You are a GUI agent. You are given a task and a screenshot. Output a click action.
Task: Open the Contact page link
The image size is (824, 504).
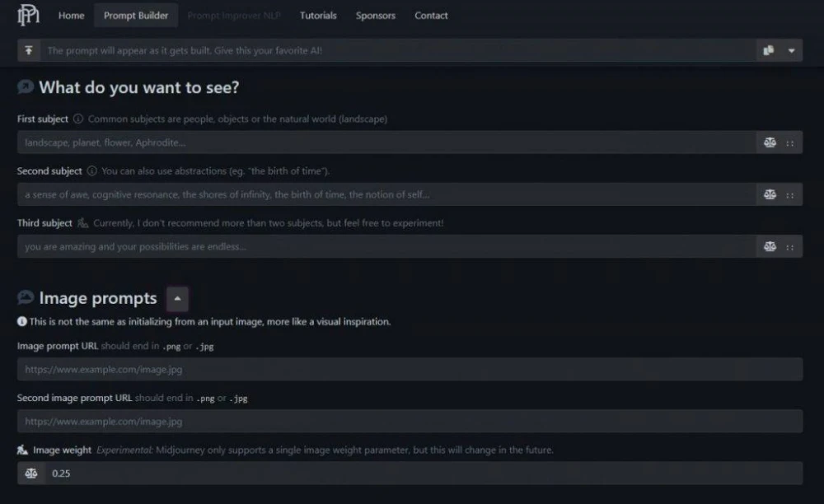click(x=431, y=16)
